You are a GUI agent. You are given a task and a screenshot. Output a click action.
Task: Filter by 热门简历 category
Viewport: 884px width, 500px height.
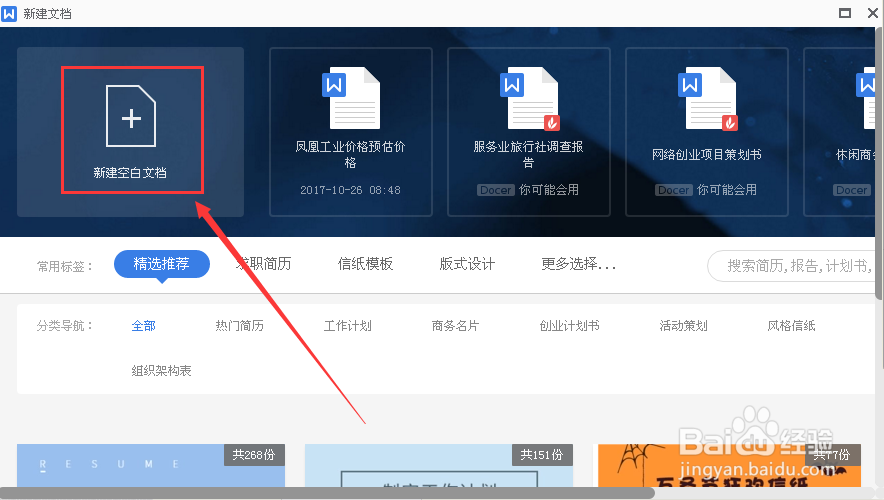pos(239,326)
